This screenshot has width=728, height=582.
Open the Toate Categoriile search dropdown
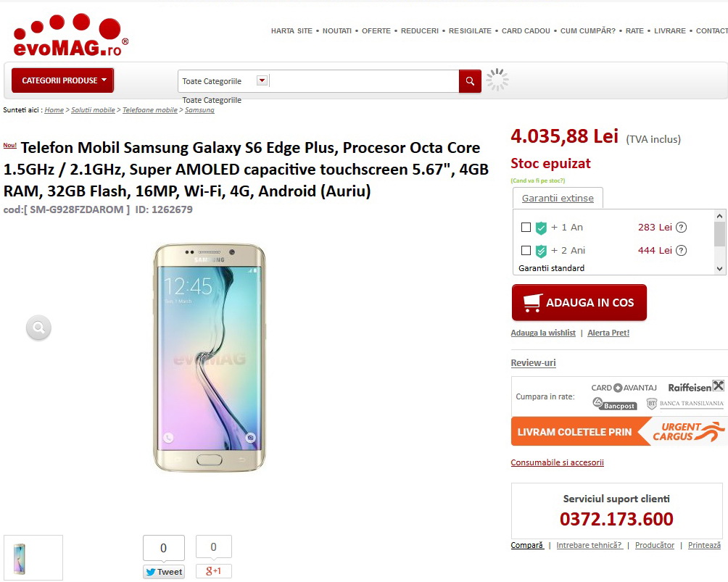click(x=262, y=81)
